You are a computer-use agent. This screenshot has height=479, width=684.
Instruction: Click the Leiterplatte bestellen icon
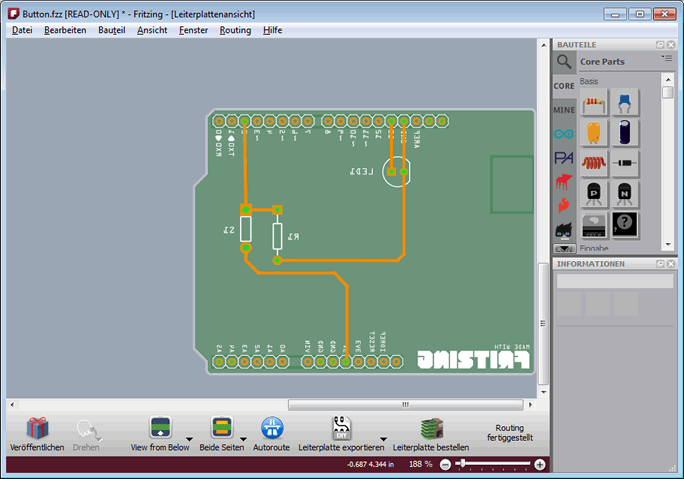coord(431,428)
